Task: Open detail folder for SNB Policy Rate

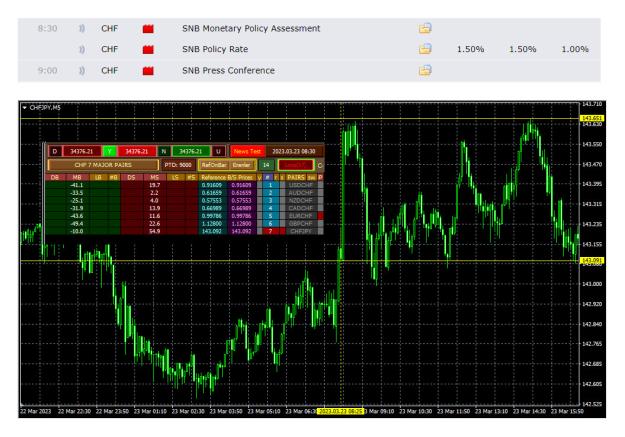Action: (425, 49)
